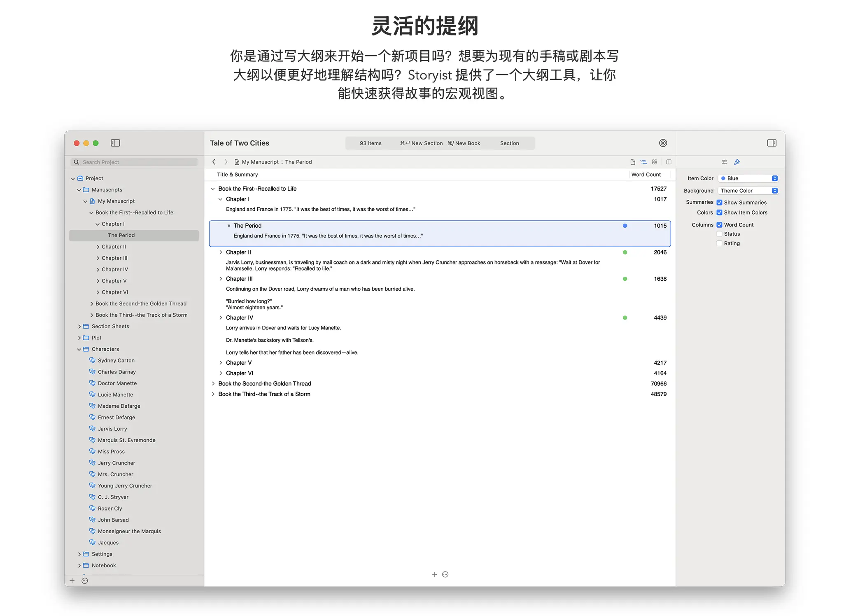
Task: Switch to index card grid view
Action: [655, 162]
